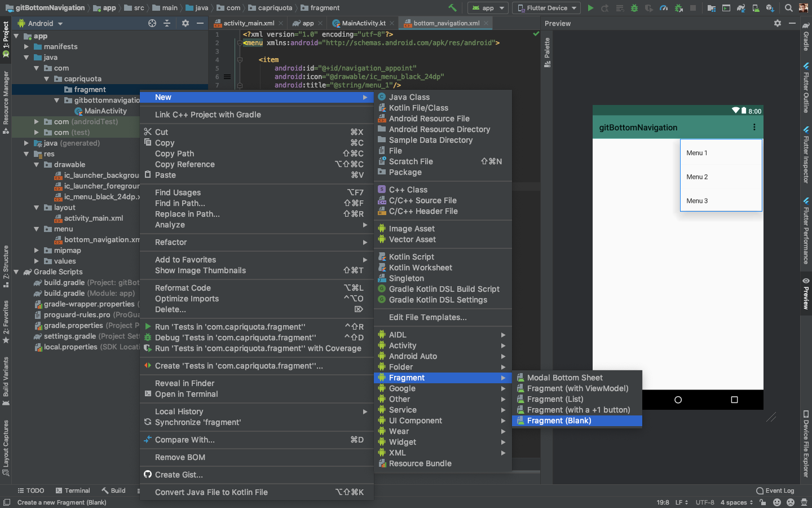Profile the app using the profiler icon
This screenshot has width=812, height=508.
point(664,8)
